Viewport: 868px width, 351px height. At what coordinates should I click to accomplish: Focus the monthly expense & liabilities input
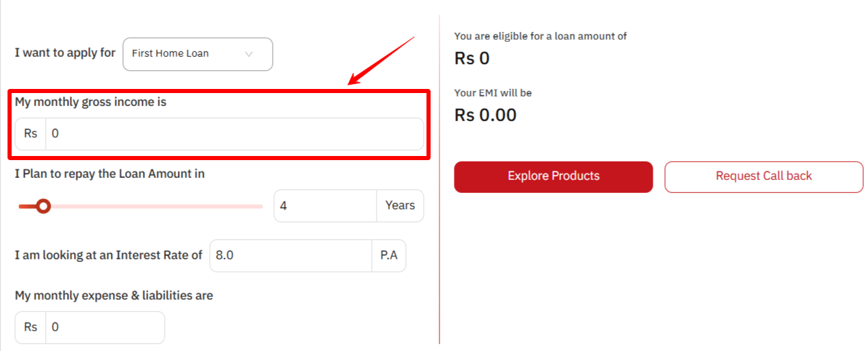pyautogui.click(x=105, y=328)
